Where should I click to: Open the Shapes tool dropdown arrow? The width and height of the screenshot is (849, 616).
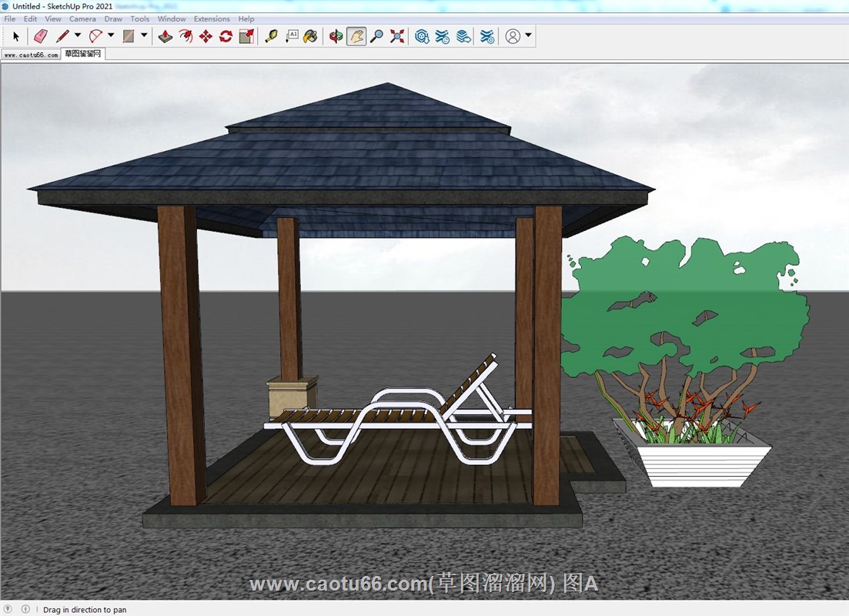point(144,35)
